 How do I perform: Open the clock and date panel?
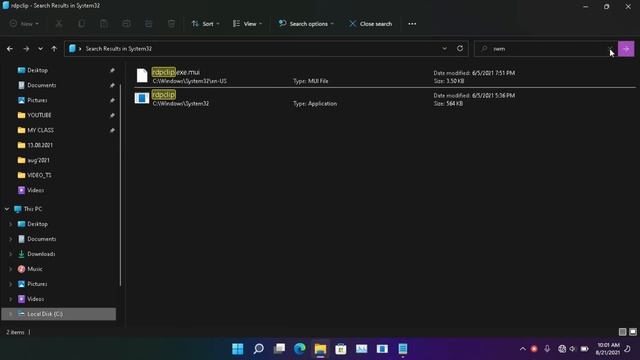[608, 349]
